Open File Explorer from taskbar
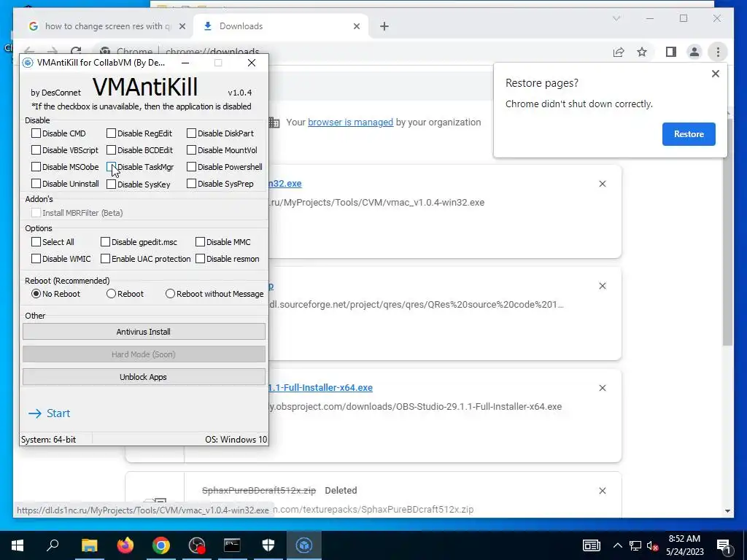Image resolution: width=747 pixels, height=560 pixels. click(x=89, y=545)
